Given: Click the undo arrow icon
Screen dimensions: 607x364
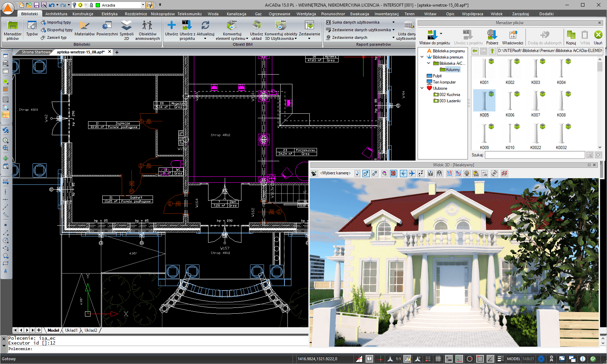Looking at the screenshot, I should [51, 5].
